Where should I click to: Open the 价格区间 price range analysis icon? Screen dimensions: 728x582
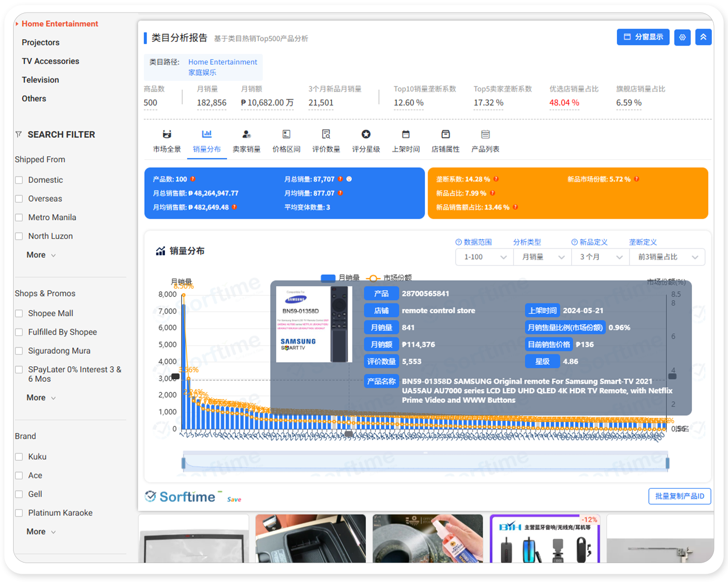pos(286,140)
